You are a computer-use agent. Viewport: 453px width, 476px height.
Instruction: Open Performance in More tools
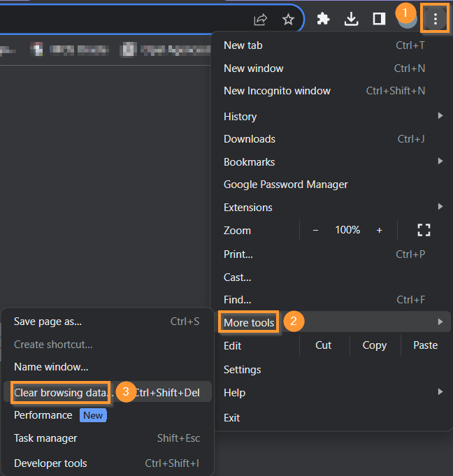click(107, 415)
